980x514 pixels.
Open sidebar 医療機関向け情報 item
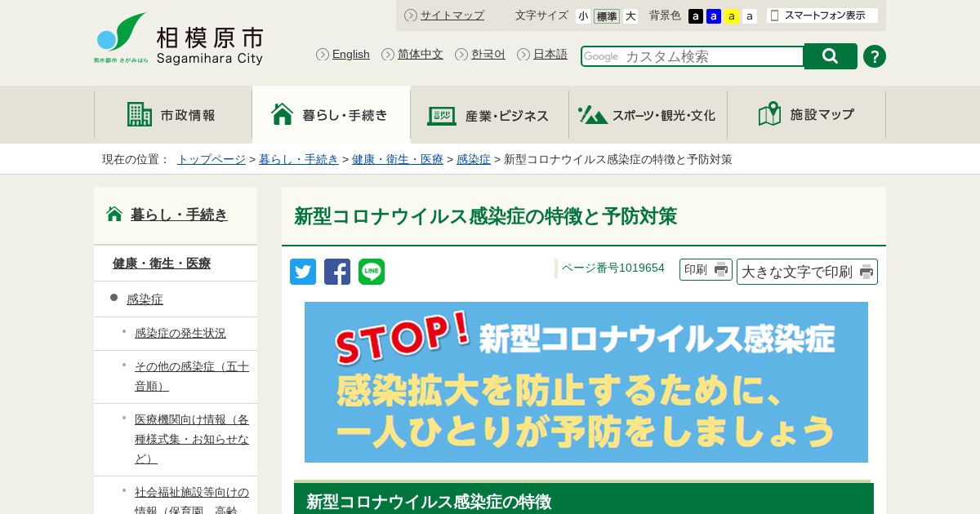coord(192,439)
